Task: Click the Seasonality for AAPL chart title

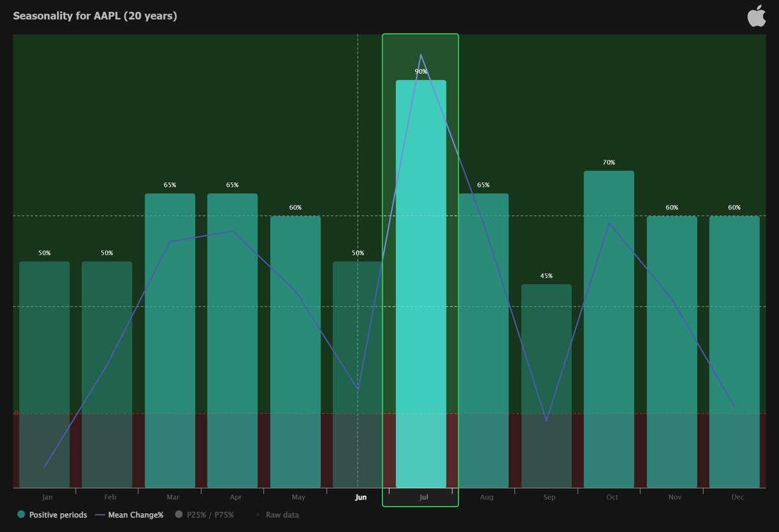Action: [x=95, y=16]
